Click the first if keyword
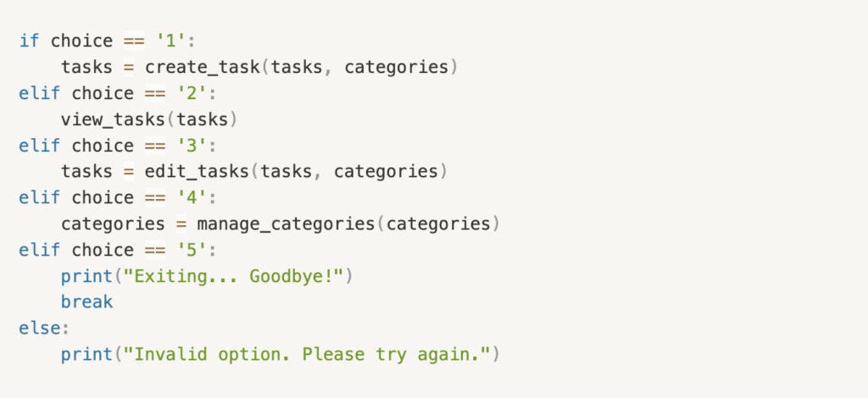Image resolution: width=868 pixels, height=398 pixels. tap(30, 41)
